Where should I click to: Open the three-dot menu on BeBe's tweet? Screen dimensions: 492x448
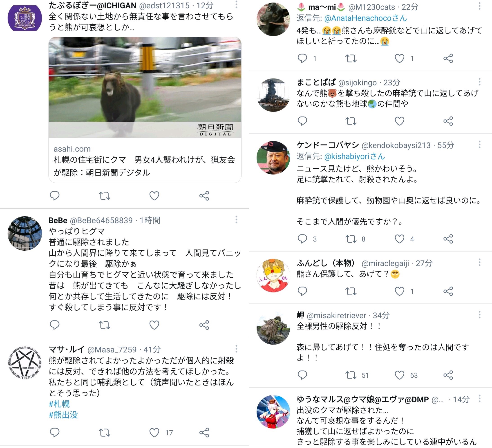point(236,219)
